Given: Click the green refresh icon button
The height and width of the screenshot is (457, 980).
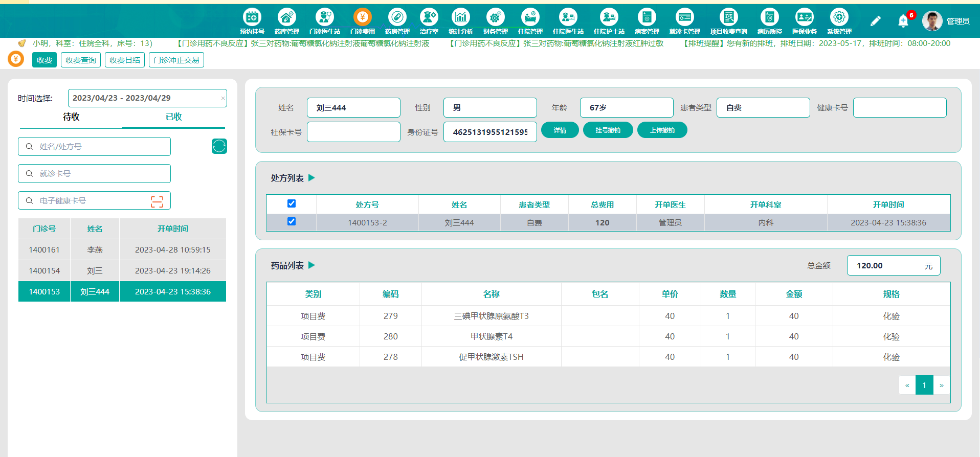Looking at the screenshot, I should coord(219,146).
